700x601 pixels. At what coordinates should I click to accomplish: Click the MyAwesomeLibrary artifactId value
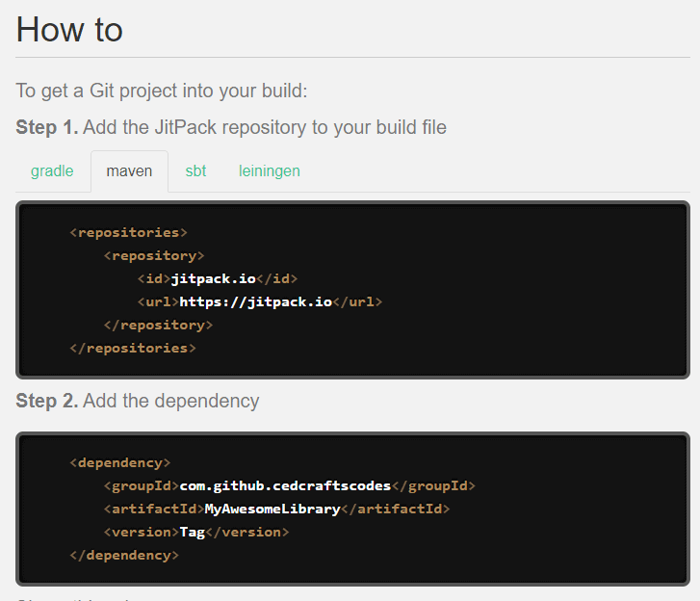[272, 509]
